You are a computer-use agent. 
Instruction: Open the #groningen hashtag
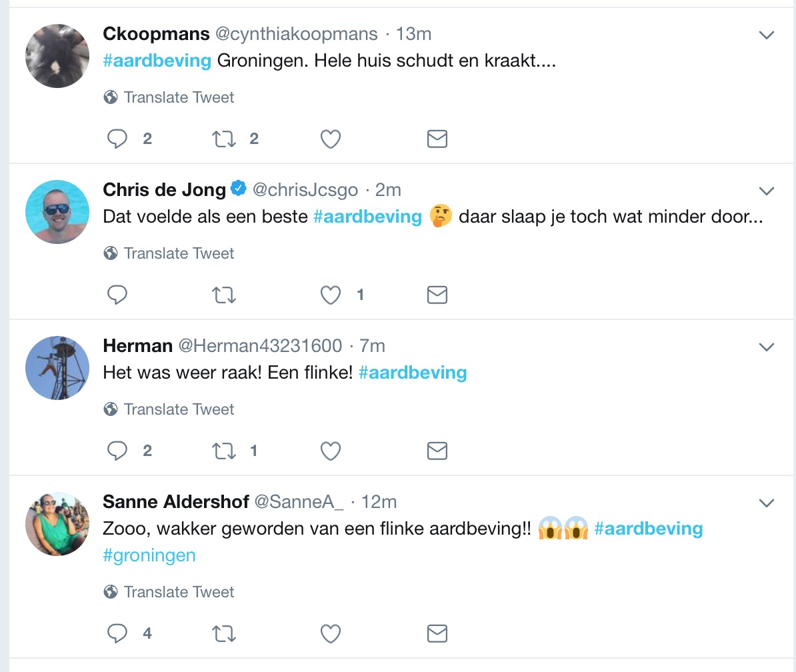tap(149, 555)
